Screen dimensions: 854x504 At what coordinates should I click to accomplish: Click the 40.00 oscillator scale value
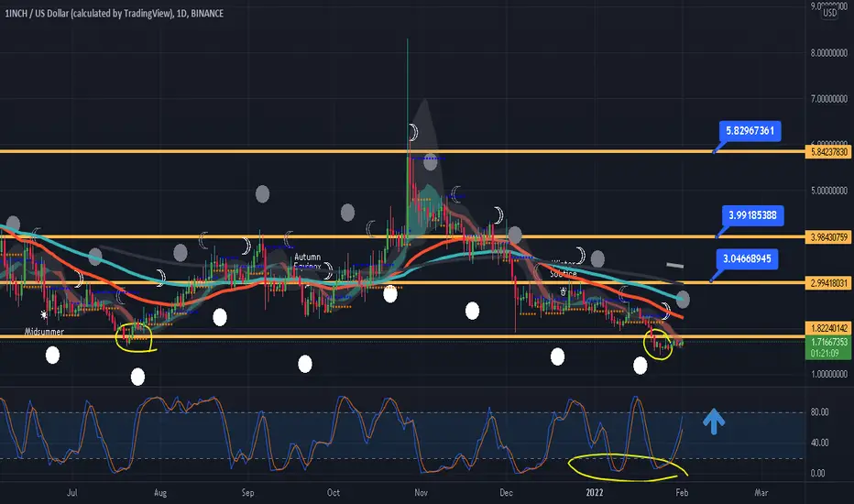click(x=820, y=443)
